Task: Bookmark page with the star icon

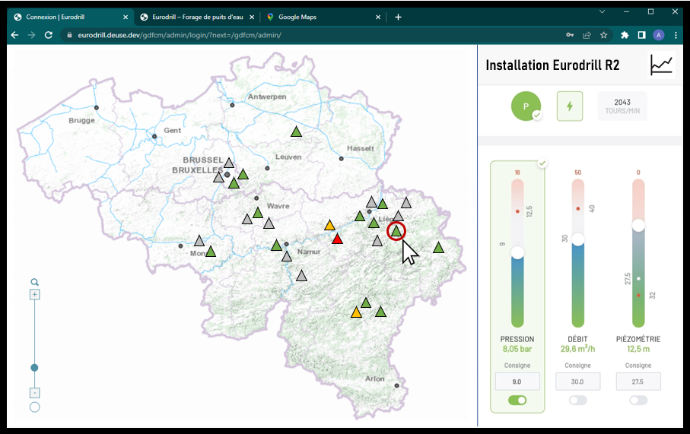Action: pyautogui.click(x=603, y=35)
